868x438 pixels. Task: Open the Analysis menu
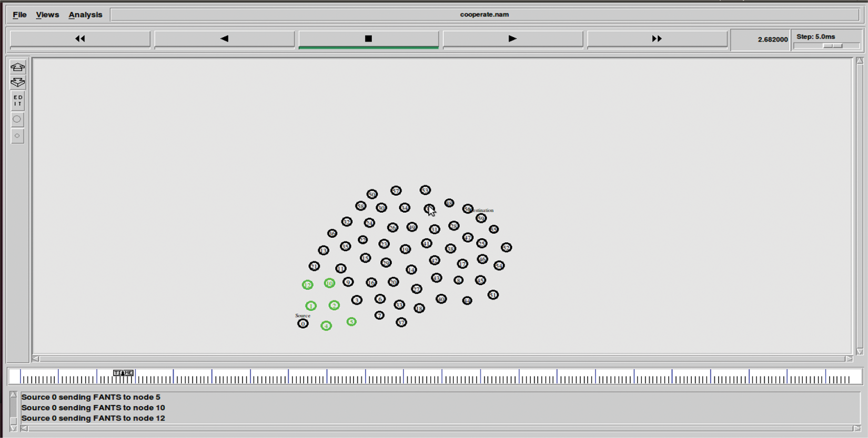click(85, 15)
